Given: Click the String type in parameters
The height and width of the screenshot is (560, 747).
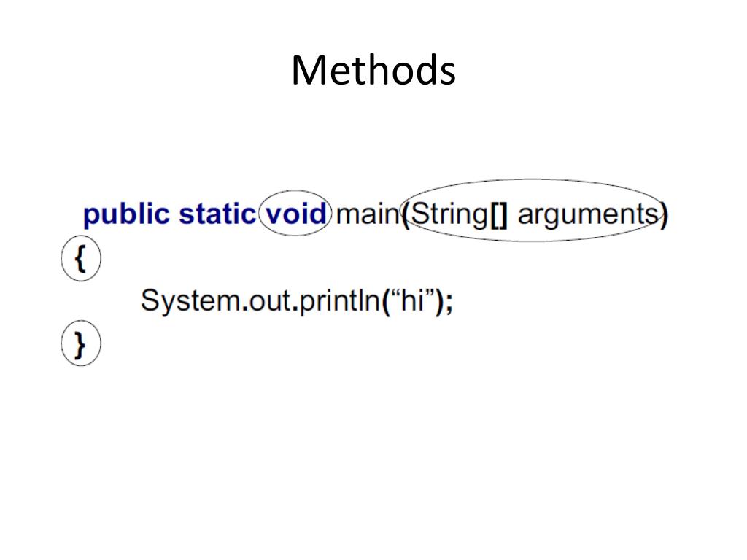Looking at the screenshot, I should click(449, 215).
